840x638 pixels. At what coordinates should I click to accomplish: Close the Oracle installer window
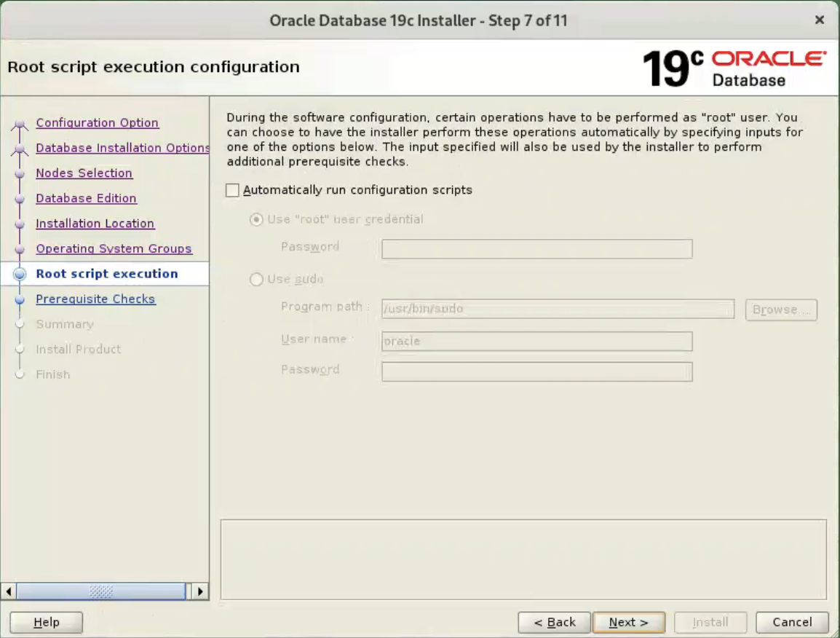(x=820, y=20)
